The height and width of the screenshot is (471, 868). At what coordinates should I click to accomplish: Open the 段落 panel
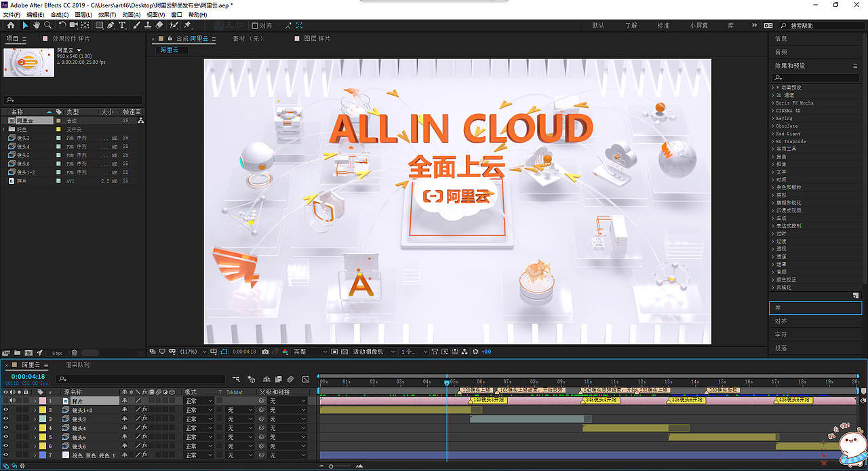point(781,348)
